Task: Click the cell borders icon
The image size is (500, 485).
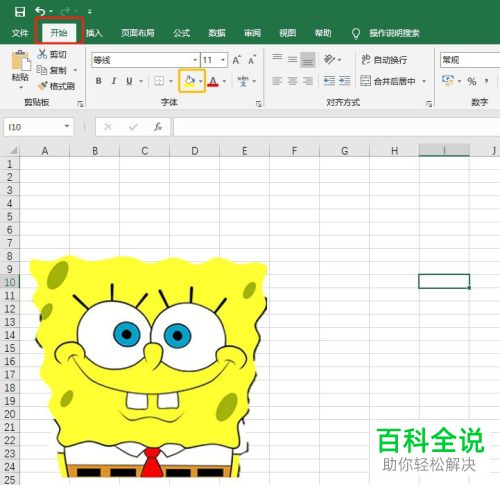Action: pyautogui.click(x=159, y=81)
